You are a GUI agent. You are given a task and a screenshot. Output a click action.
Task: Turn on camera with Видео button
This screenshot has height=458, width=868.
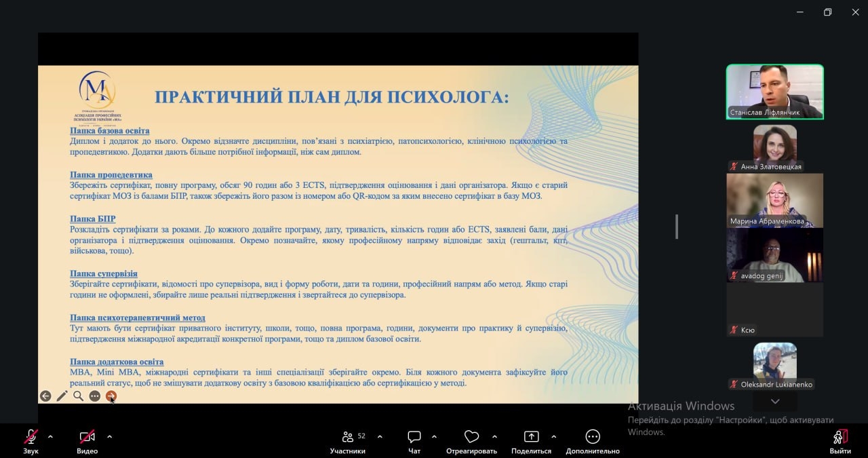pos(87,441)
